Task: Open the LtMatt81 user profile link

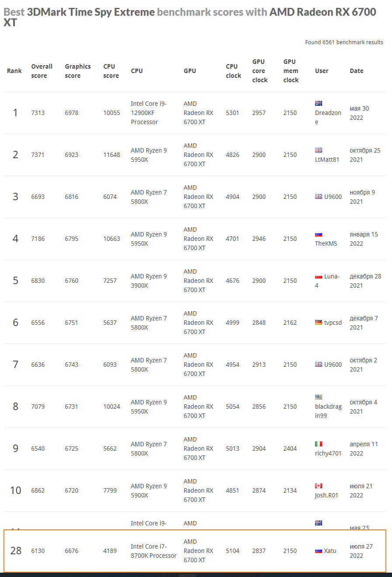Action: [327, 160]
